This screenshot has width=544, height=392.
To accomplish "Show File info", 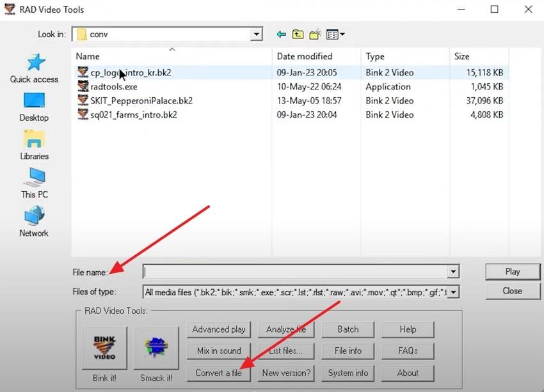I will 348,351.
